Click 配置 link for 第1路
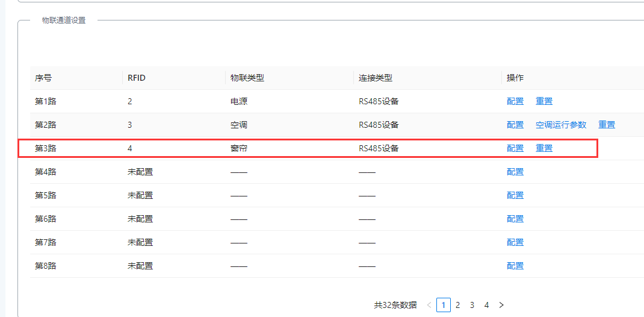The image size is (644, 317). (515, 101)
